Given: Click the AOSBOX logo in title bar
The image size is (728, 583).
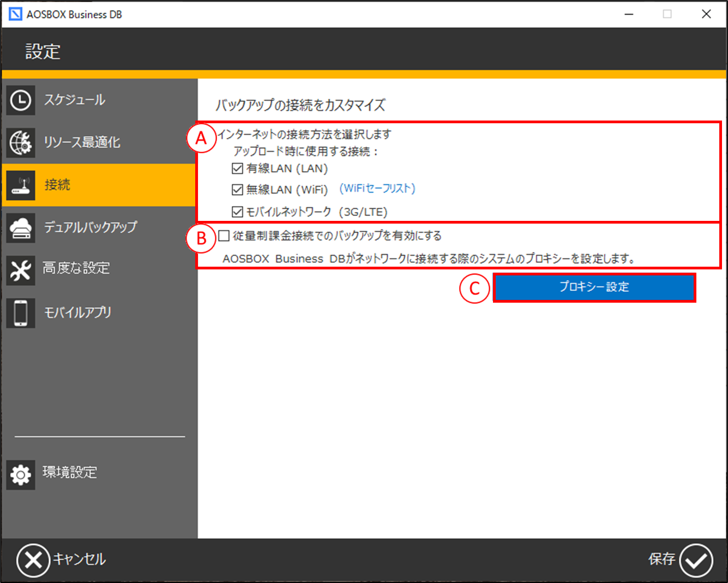Looking at the screenshot, I should pos(16,14).
